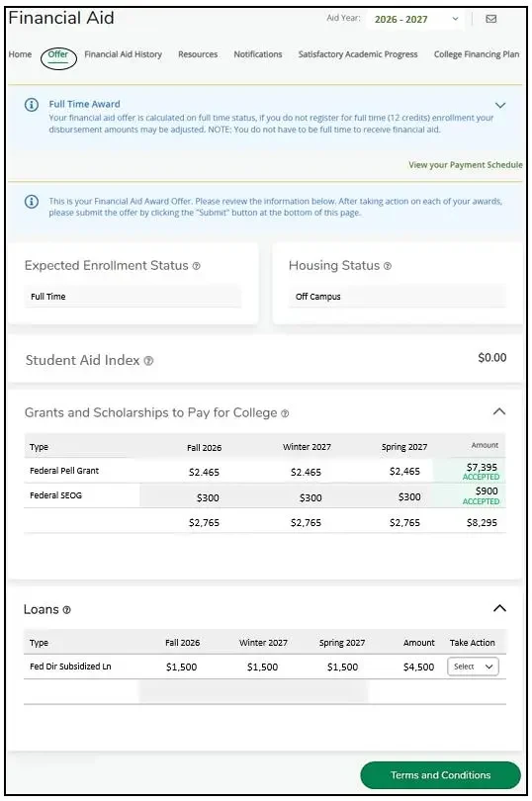Click the info icon beside Award Offer notice
The height and width of the screenshot is (801, 532).
32,202
